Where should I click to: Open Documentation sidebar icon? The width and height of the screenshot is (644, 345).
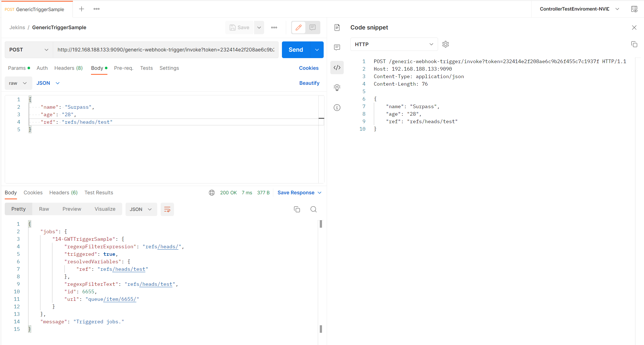point(337,28)
